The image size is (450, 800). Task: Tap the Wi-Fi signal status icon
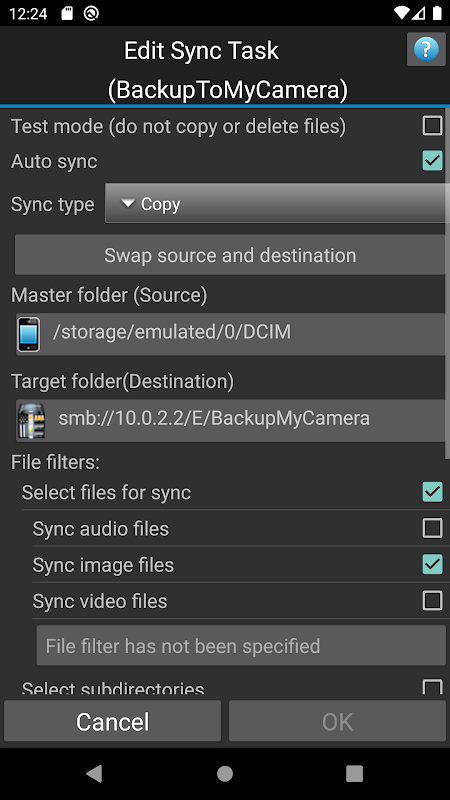(402, 13)
